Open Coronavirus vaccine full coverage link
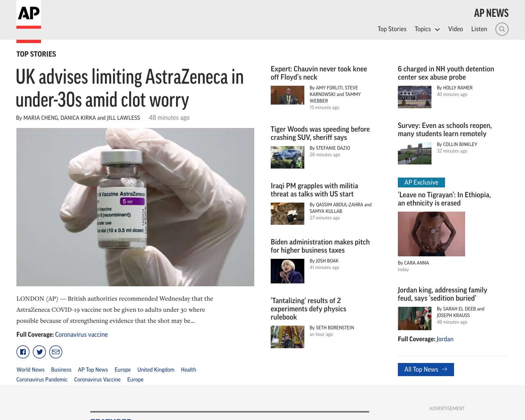This screenshot has width=525, height=420. [x=82, y=335]
